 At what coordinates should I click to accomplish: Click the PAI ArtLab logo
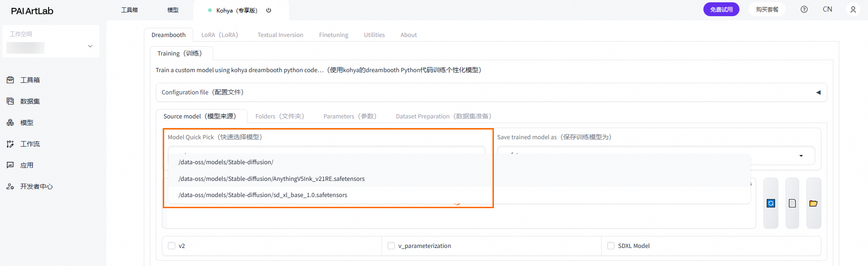coord(32,11)
